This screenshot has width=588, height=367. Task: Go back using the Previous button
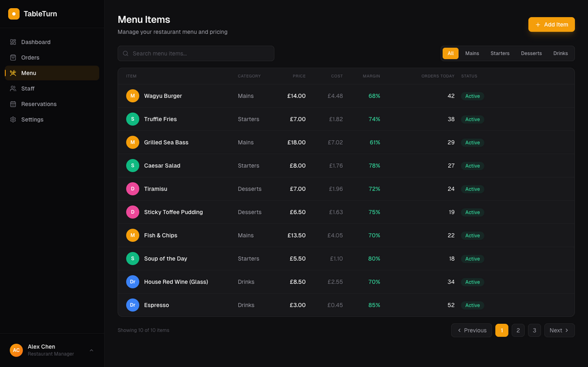click(472, 330)
